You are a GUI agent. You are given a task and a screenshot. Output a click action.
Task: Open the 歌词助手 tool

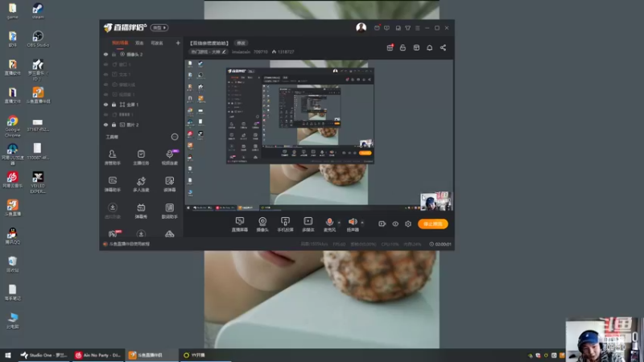(x=169, y=211)
